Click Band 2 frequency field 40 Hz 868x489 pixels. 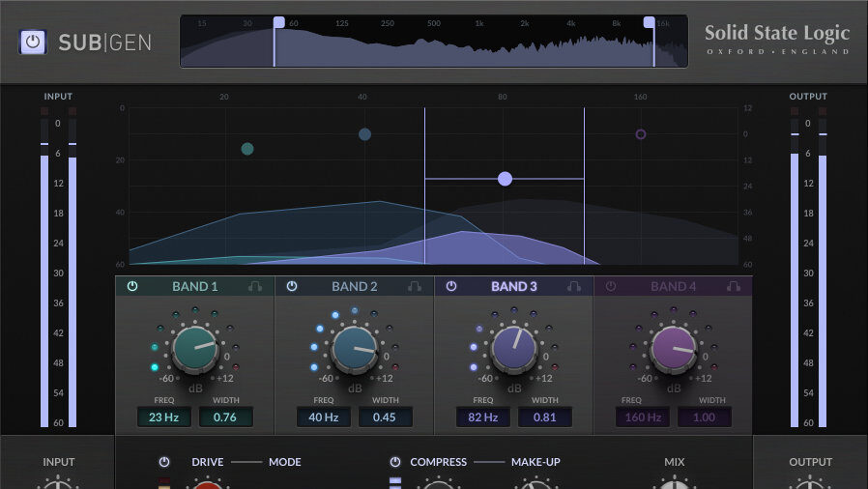coord(323,417)
